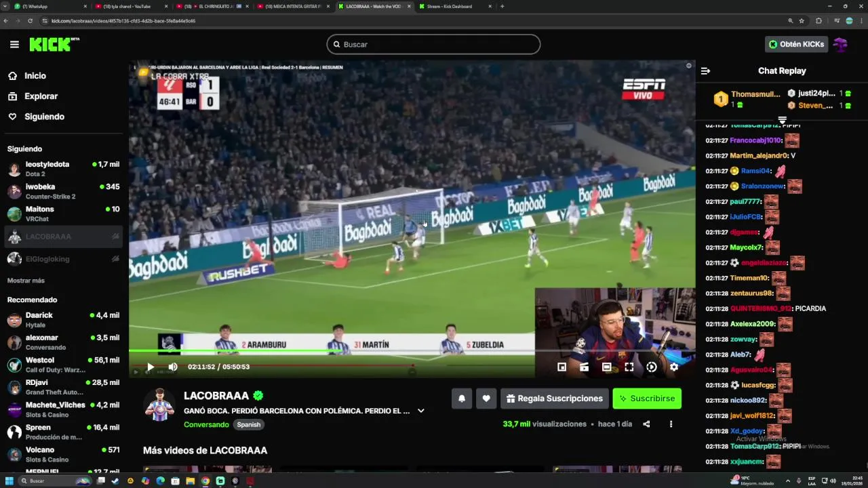This screenshot has width=868, height=488.
Task: Open Inicio in the sidebar
Action: click(x=35, y=76)
